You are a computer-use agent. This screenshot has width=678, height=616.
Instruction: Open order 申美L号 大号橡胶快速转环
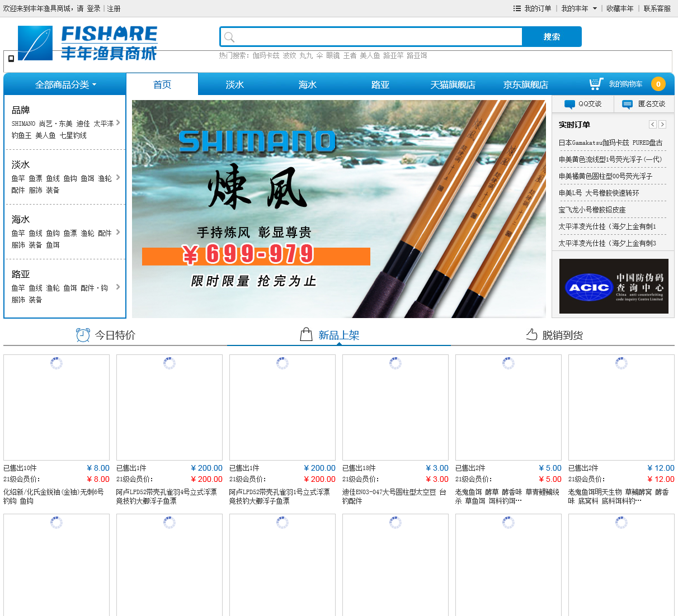point(599,193)
